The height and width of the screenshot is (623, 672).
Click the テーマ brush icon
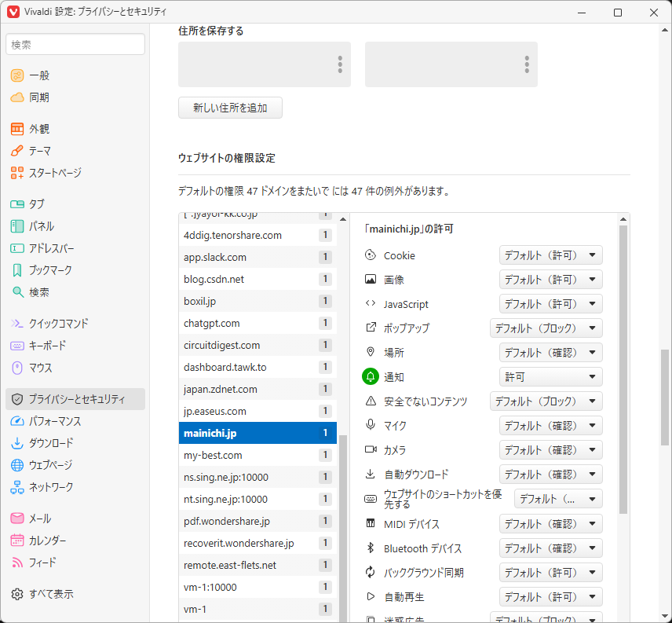point(17,151)
